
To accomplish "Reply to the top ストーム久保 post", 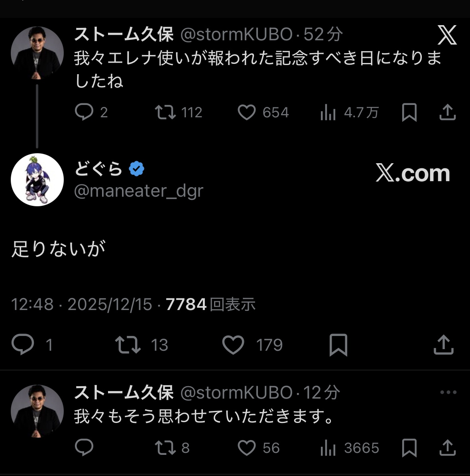I will 84,112.
